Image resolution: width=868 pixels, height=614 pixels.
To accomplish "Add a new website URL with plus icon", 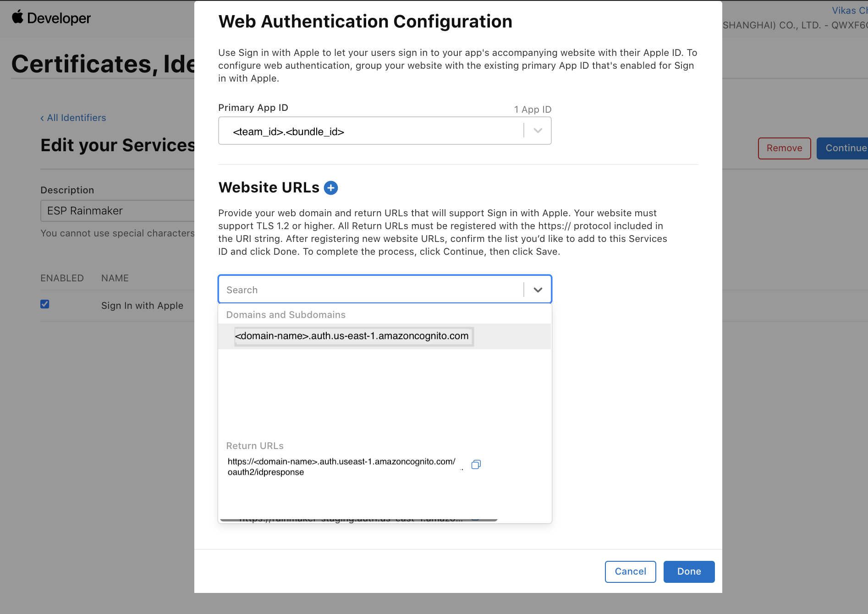I will [x=330, y=188].
